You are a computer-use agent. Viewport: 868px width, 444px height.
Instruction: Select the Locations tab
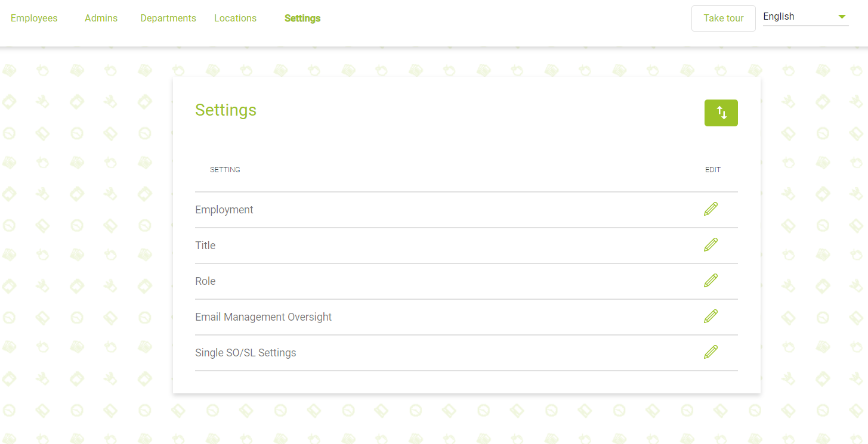tap(235, 18)
